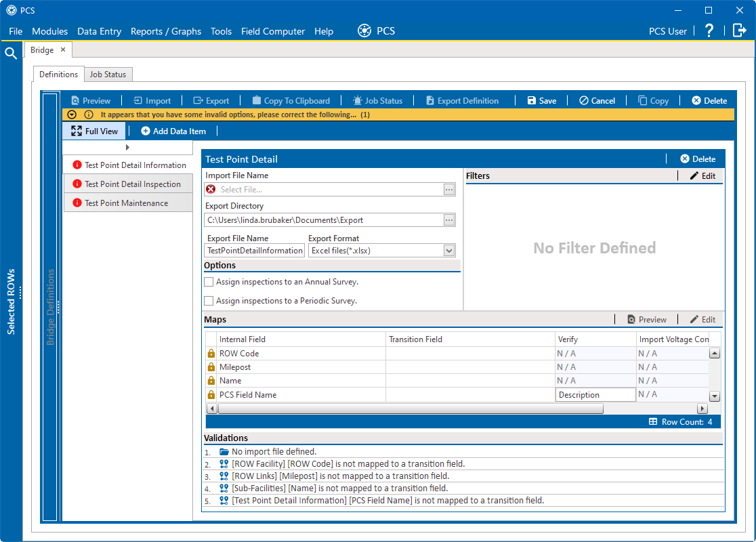Click the lock icon for Milepost
This screenshot has height=542, width=756.
click(211, 367)
